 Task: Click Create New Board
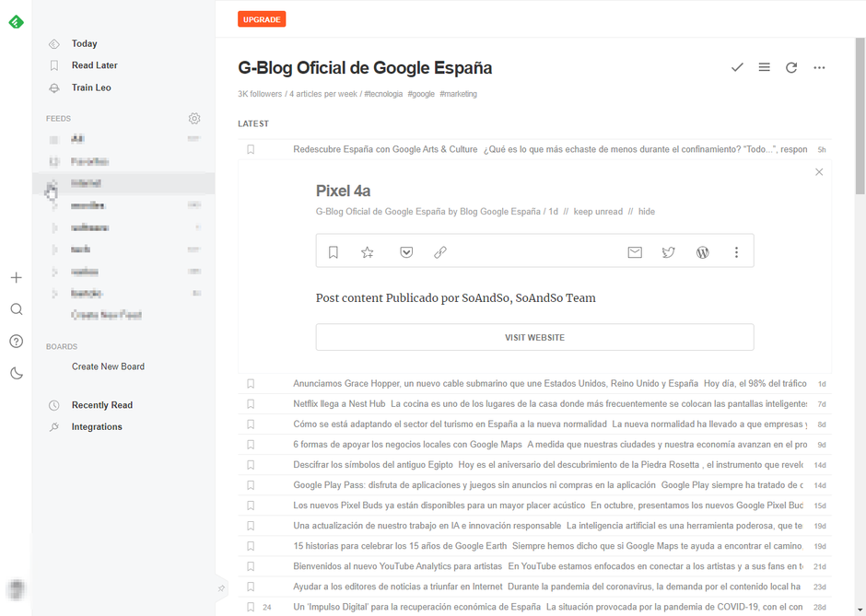pyautogui.click(x=109, y=366)
